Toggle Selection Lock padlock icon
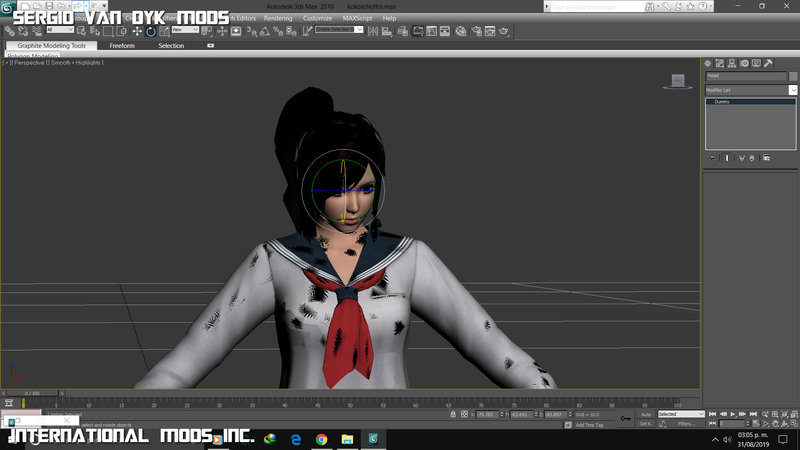Image resolution: width=800 pixels, height=450 pixels. [x=453, y=414]
